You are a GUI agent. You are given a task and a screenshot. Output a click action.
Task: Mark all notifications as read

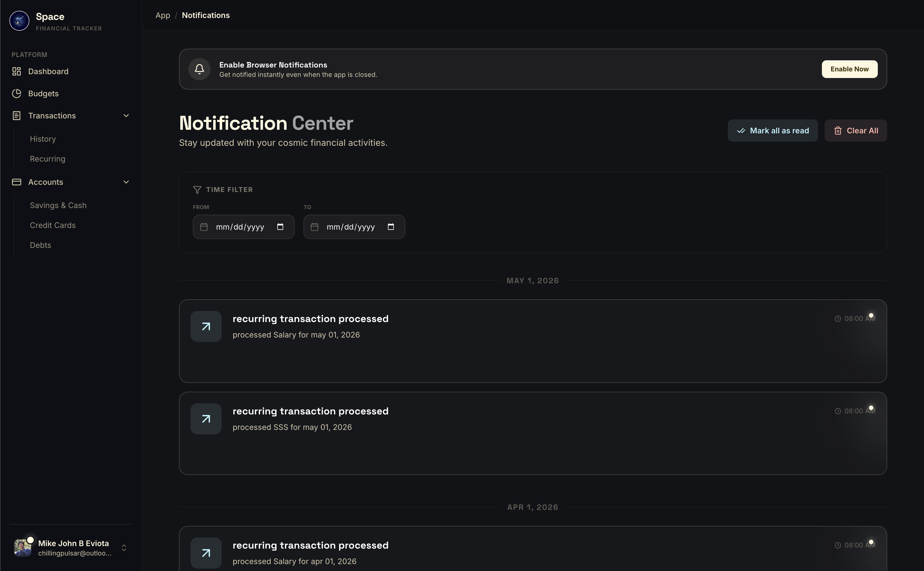[773, 131]
